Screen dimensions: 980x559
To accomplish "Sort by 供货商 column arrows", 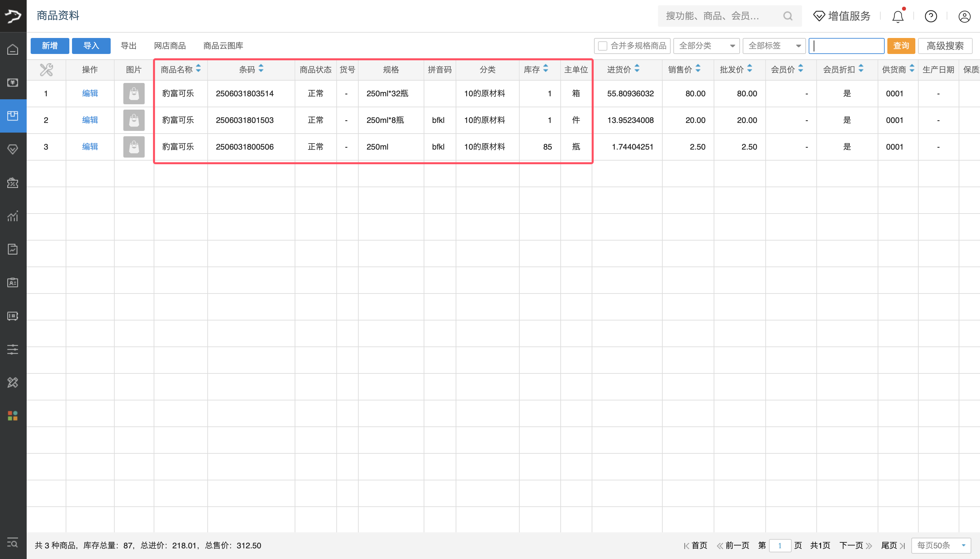I will point(912,68).
